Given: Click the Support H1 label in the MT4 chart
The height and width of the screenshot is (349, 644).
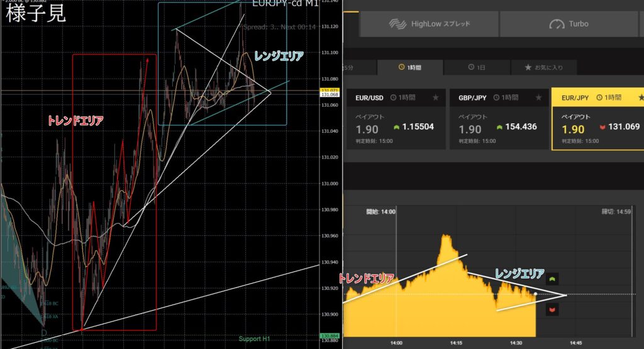Looking at the screenshot, I should pos(254,339).
